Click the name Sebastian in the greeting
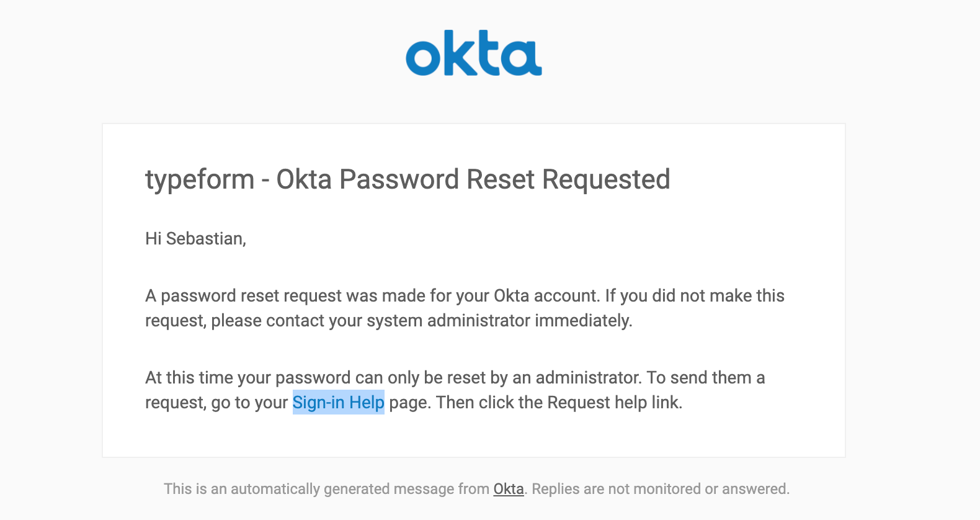The image size is (980, 520). tap(206, 239)
